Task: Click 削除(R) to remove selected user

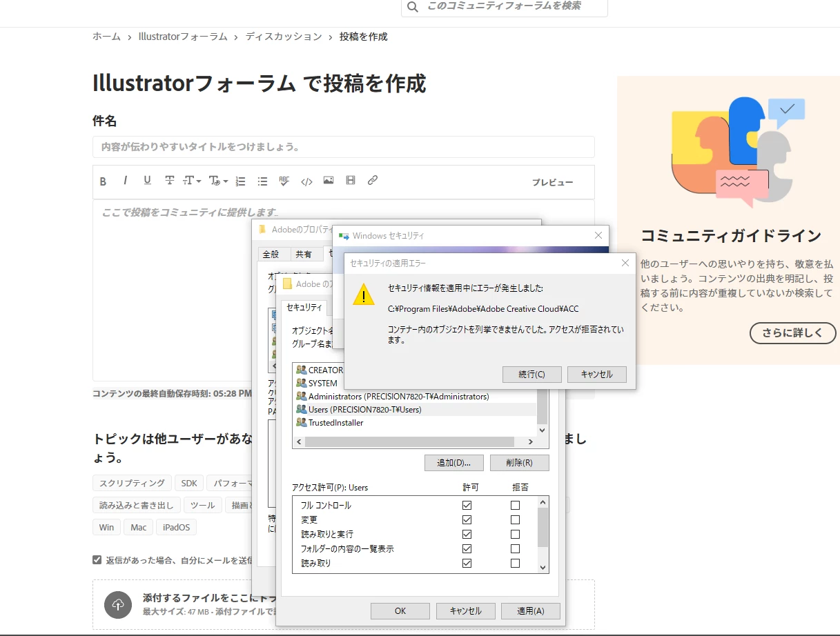Action: [x=519, y=462]
